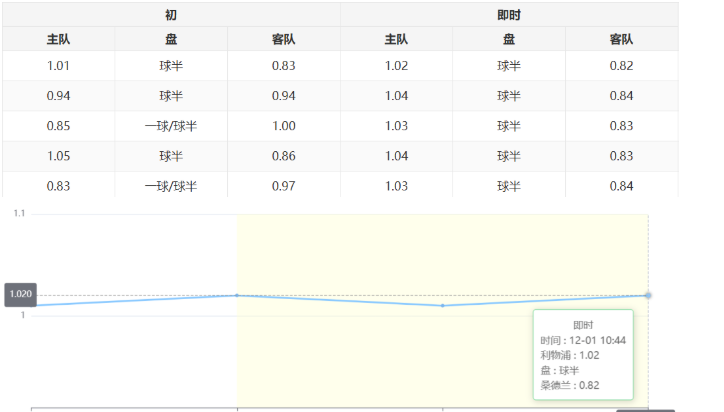The image size is (724, 412).
Task: Select the 1.00 initial away odds cell
Action: 284,126
